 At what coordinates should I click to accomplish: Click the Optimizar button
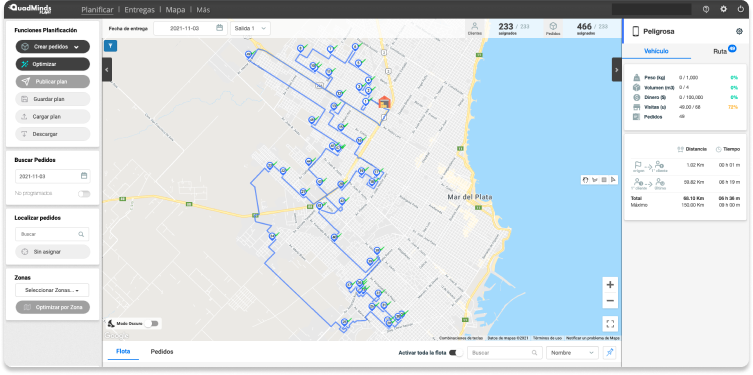pos(53,64)
